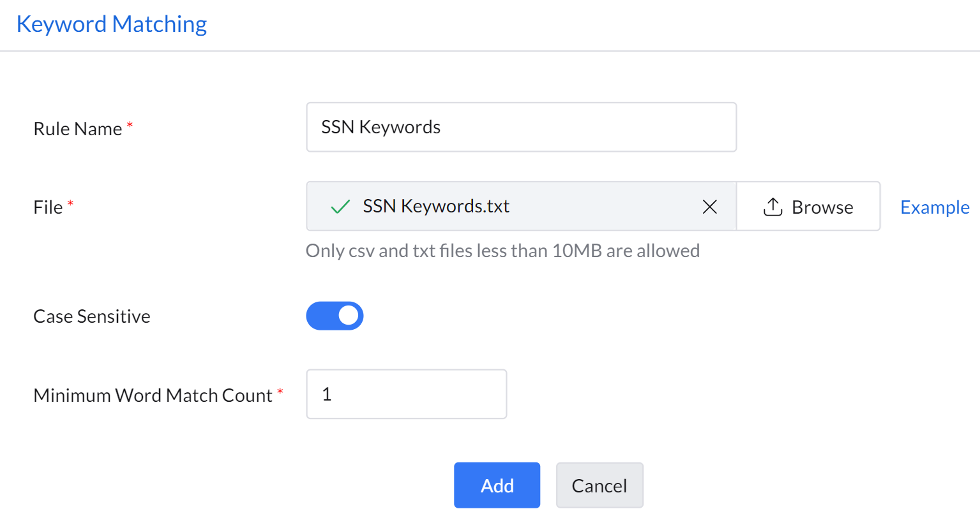Remove the uploaded SSN Keywords.txt file

tap(709, 207)
